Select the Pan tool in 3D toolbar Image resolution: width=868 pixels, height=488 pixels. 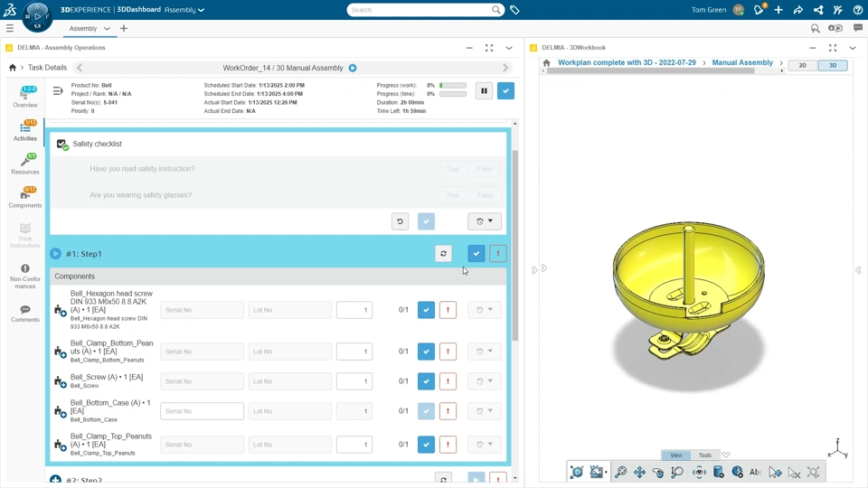point(639,472)
